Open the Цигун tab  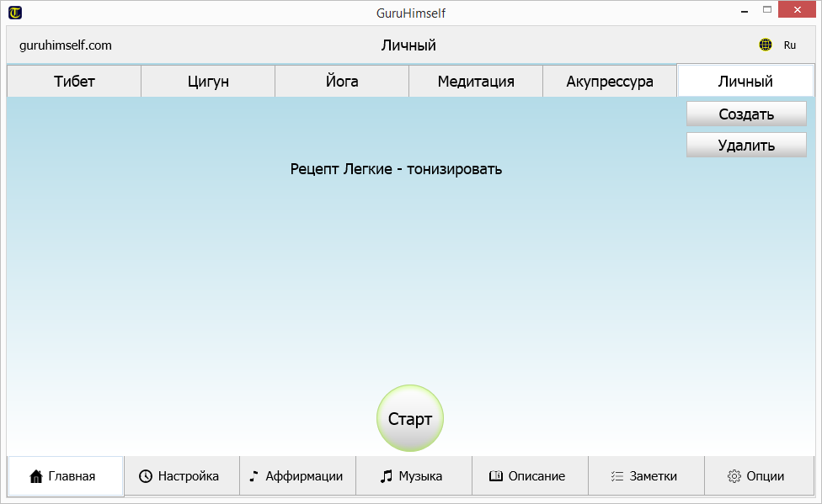coord(208,82)
